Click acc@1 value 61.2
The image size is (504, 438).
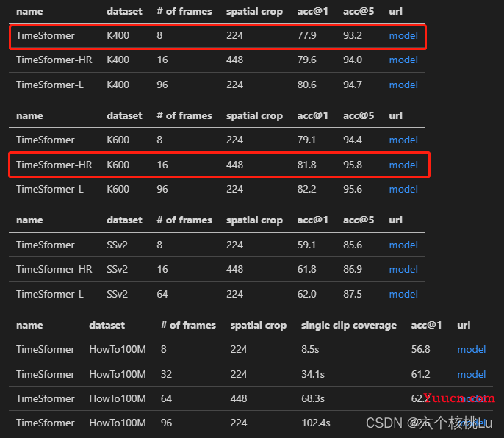[421, 374]
